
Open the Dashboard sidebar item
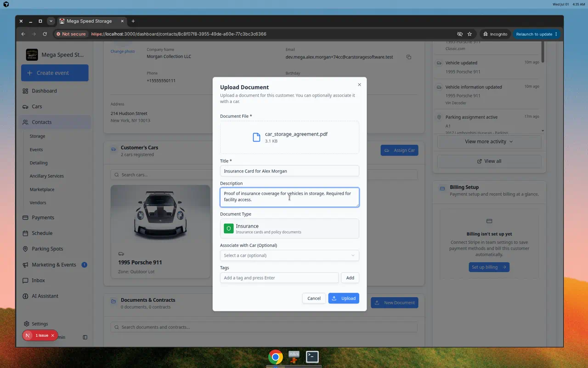(55, 91)
